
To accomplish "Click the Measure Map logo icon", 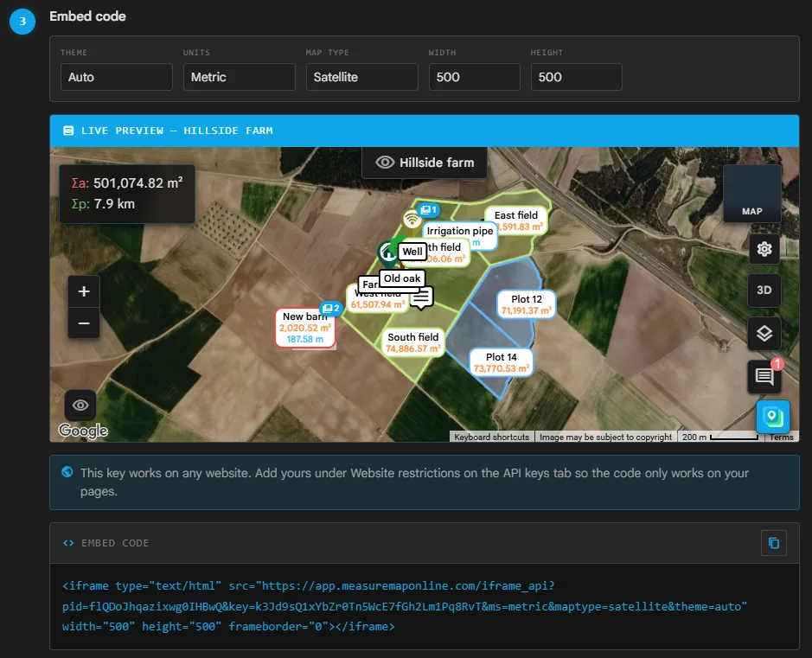I will pos(772,417).
